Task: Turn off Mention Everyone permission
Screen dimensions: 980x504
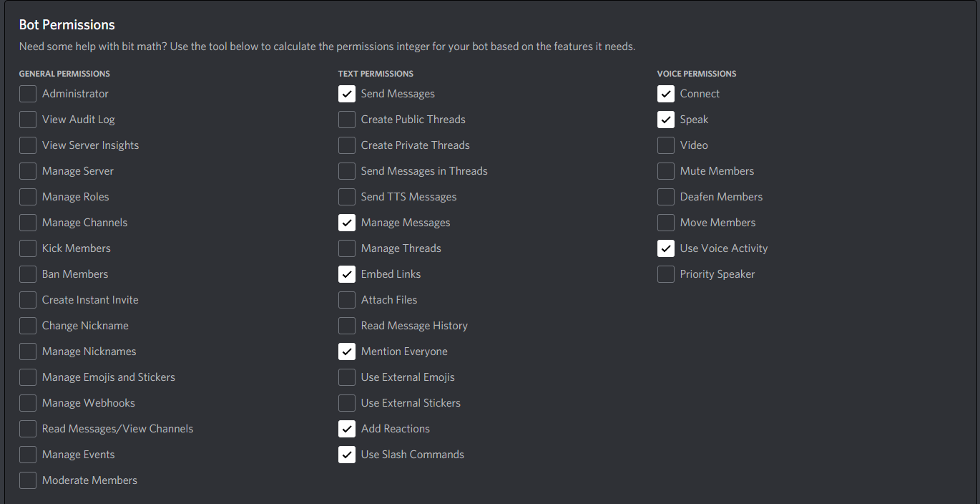Action: coord(346,351)
